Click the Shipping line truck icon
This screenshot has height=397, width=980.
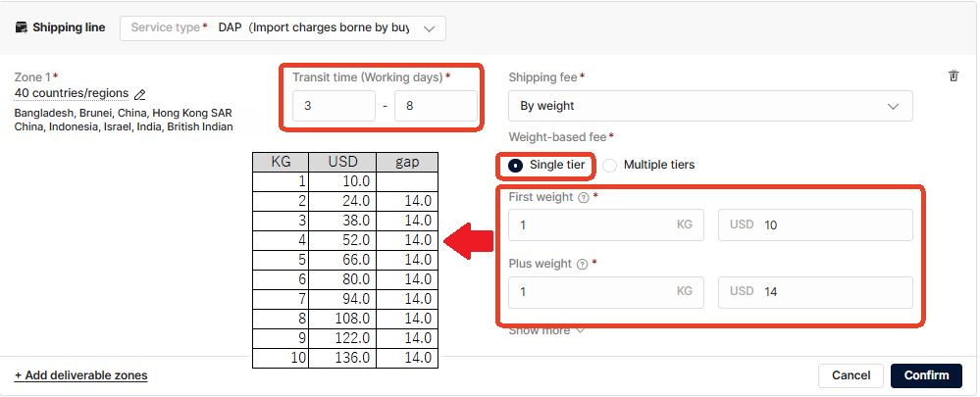(21, 27)
